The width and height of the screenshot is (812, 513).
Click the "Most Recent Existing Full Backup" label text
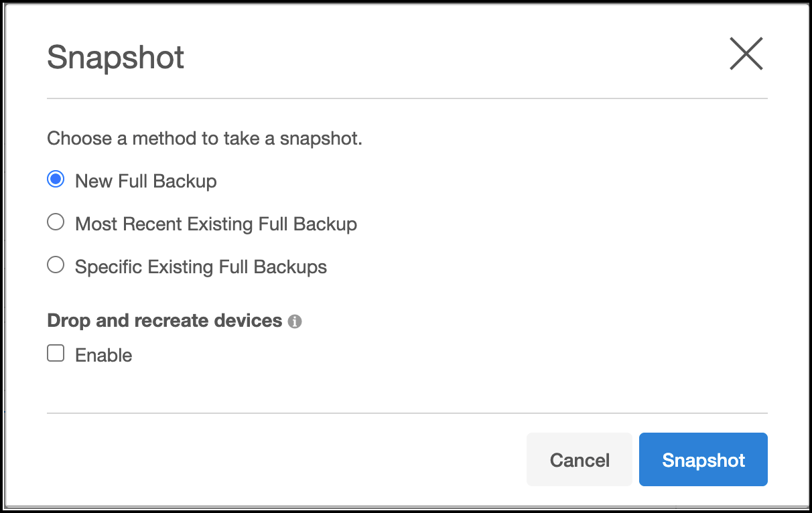point(216,224)
